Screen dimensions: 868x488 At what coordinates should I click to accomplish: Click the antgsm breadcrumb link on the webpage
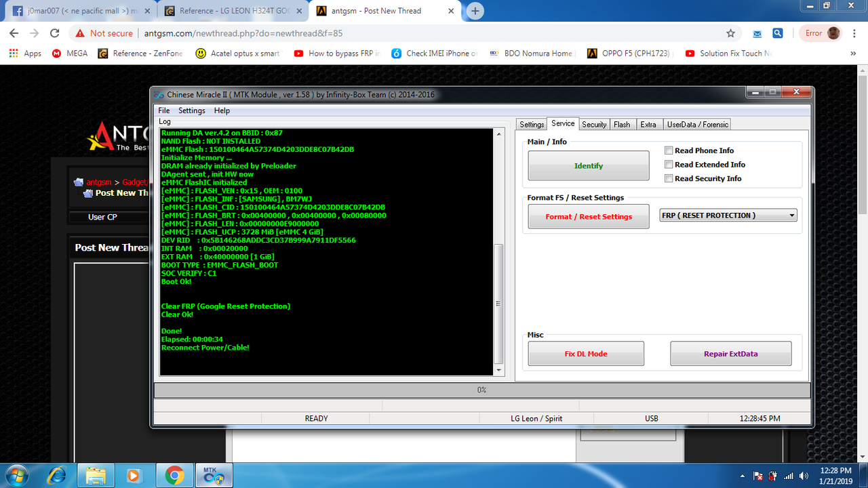click(x=98, y=182)
